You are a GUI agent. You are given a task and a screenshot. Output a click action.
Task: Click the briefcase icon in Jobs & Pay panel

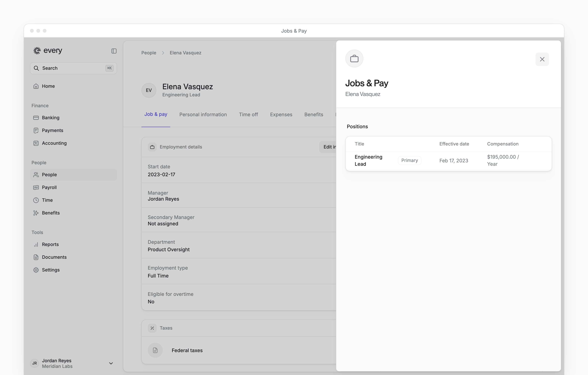(x=354, y=58)
